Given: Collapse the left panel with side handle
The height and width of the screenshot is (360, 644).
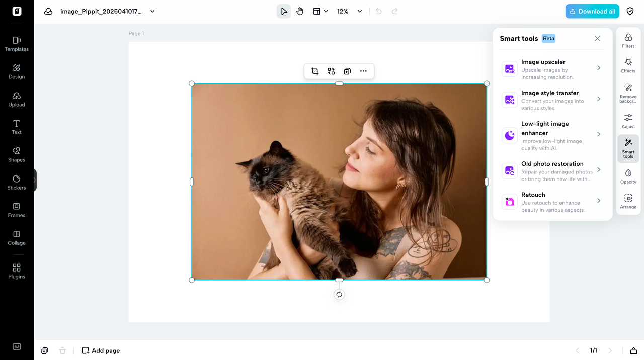Looking at the screenshot, I should [35, 180].
